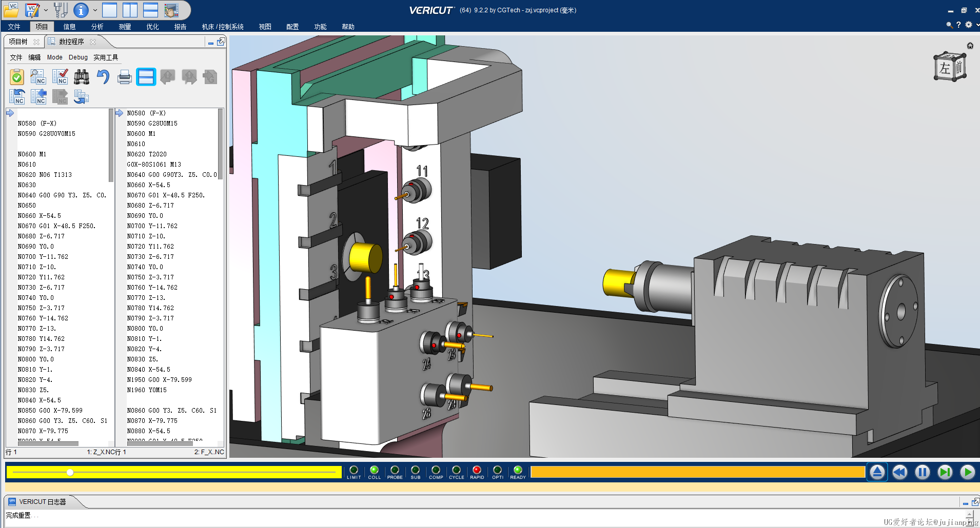Click line N1950 G00 X-79.599
The width and height of the screenshot is (980, 528).
tap(160, 380)
